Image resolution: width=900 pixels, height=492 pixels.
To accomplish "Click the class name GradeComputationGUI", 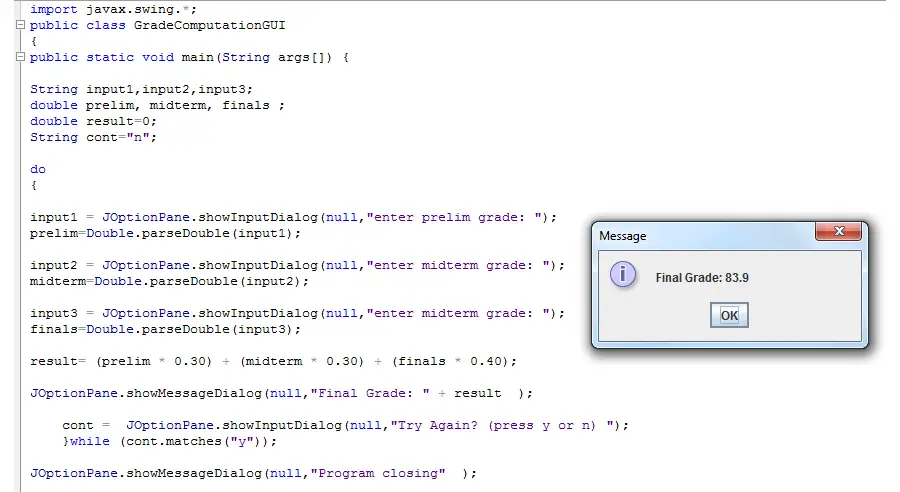I will (210, 25).
